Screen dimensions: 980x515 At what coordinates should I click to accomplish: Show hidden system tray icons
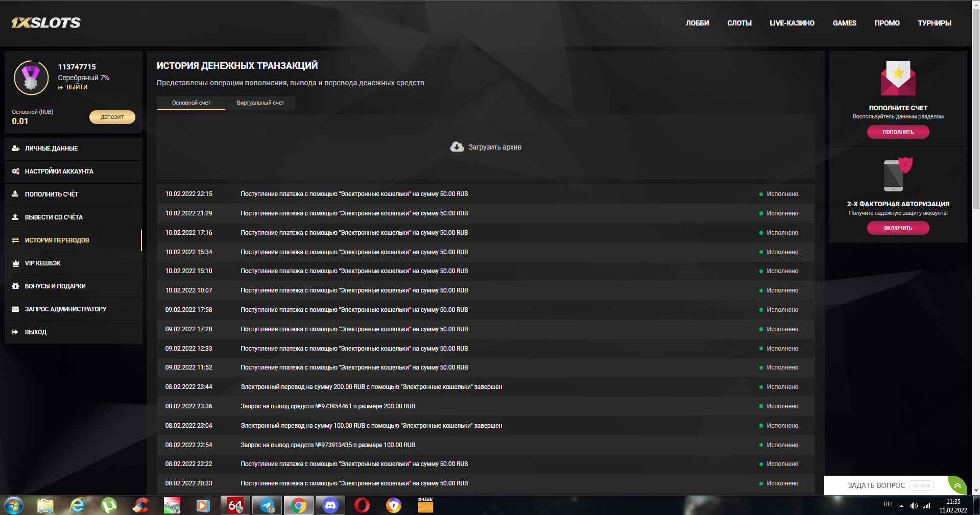point(901,506)
